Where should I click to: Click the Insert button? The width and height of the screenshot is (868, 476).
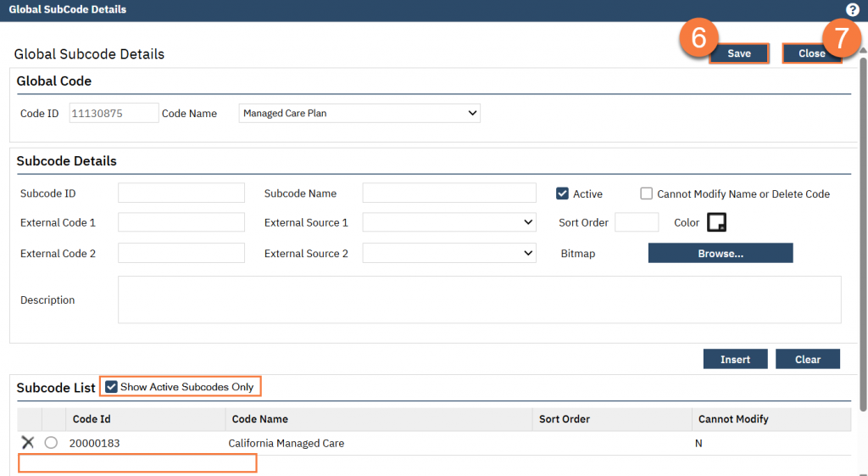[x=735, y=359]
